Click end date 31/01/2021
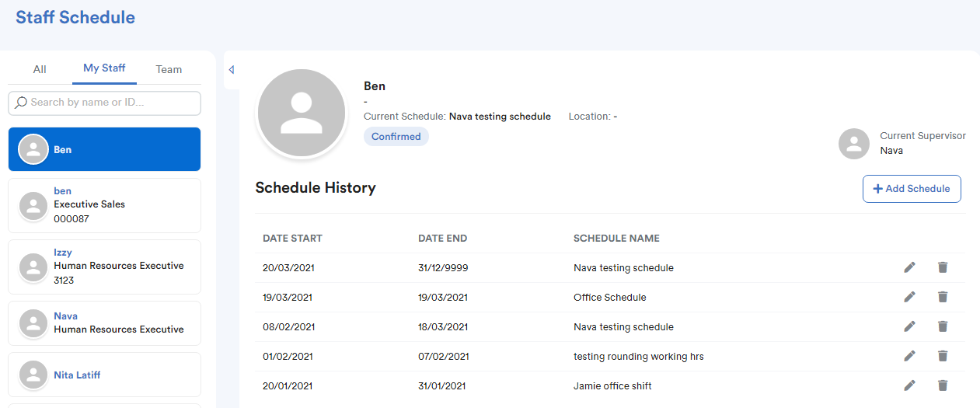 click(x=443, y=386)
